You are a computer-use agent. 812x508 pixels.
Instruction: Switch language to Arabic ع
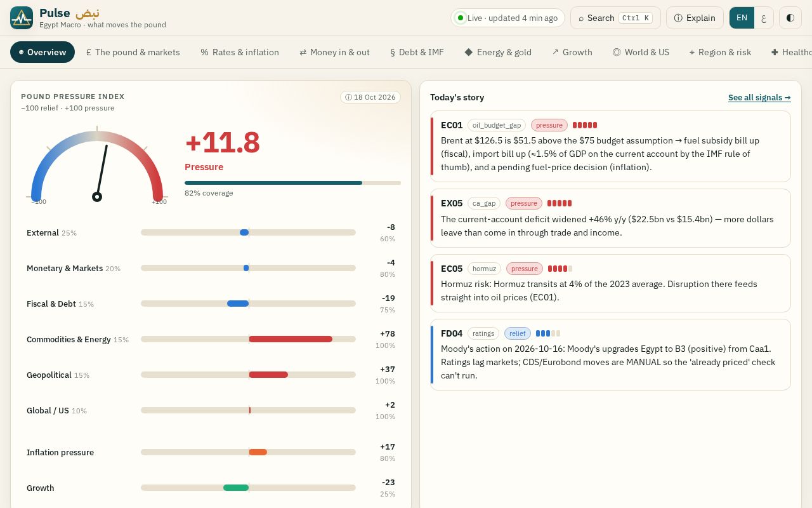[764, 18]
